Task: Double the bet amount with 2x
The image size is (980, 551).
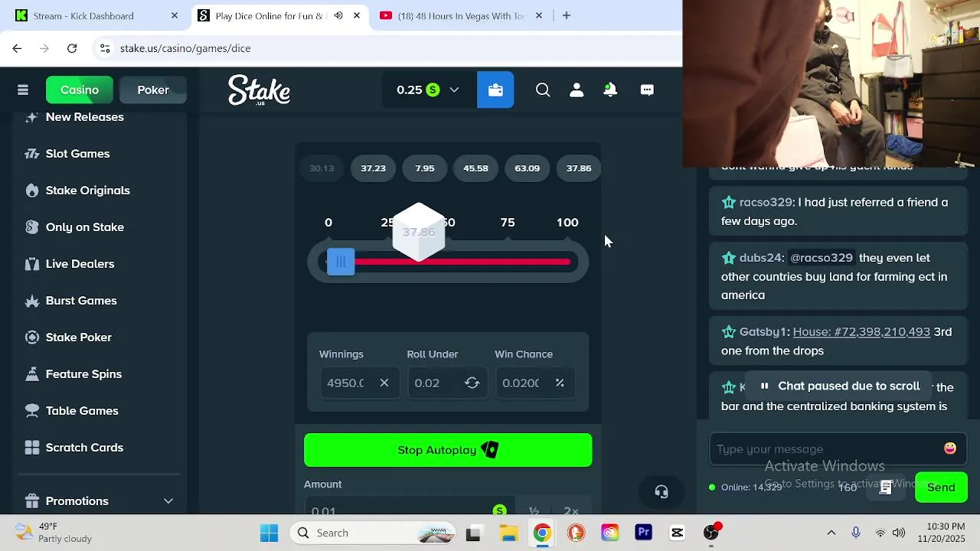Action: 571,510
